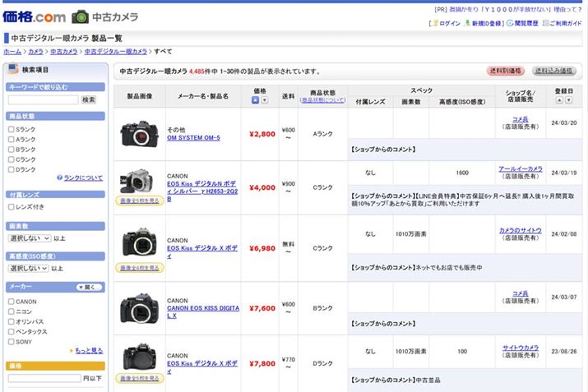Check the Sランク condition checkbox
The image size is (588, 392).
tap(11, 130)
